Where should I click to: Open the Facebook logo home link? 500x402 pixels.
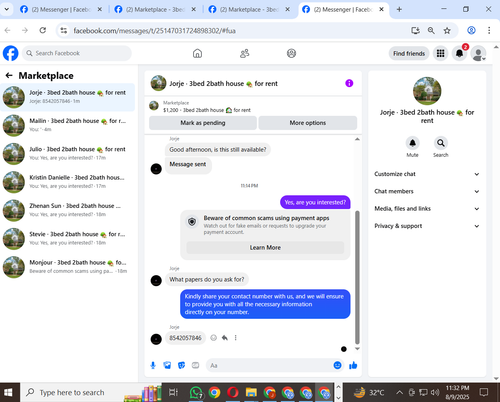pyautogui.click(x=11, y=53)
